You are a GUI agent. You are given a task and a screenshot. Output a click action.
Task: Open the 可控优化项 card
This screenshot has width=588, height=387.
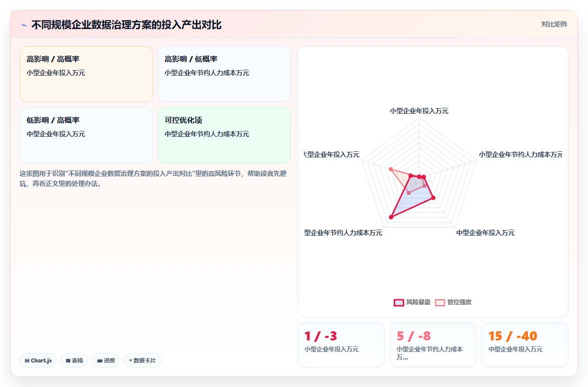click(x=224, y=135)
